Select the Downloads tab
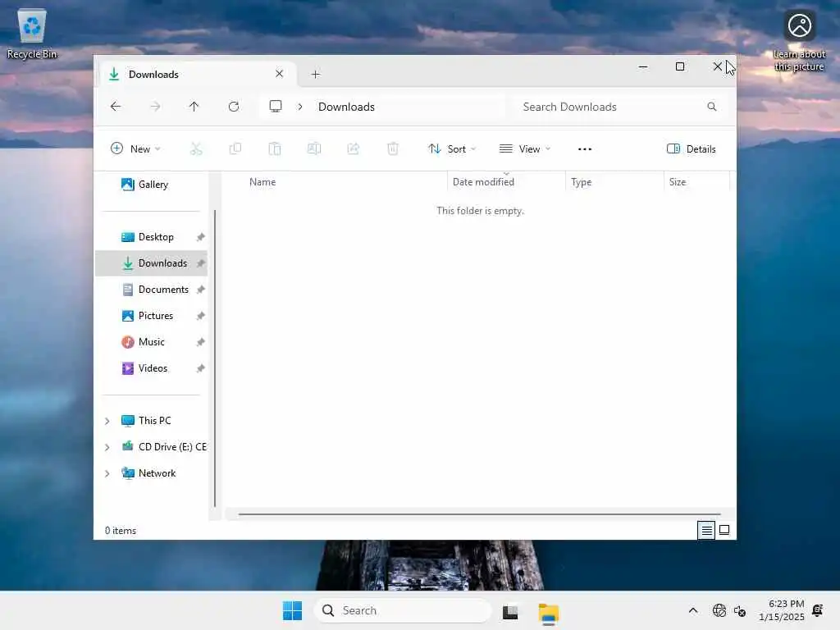 (x=197, y=75)
